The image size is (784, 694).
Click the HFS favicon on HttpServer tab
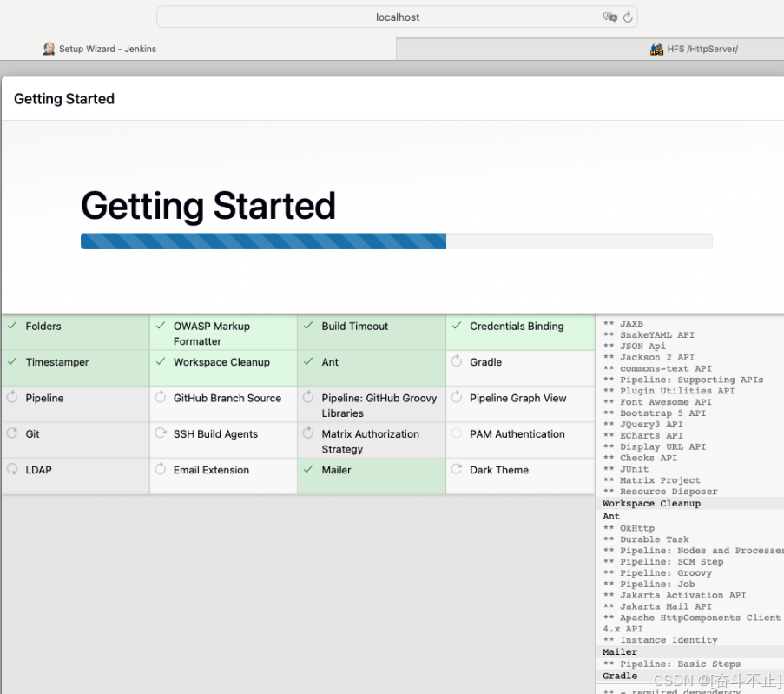(x=656, y=49)
